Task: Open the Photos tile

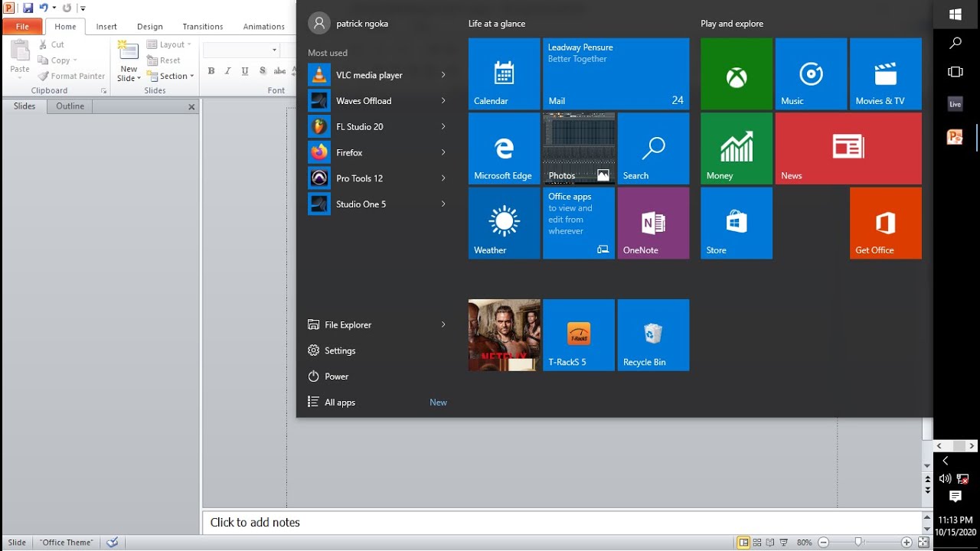Action: [x=579, y=148]
